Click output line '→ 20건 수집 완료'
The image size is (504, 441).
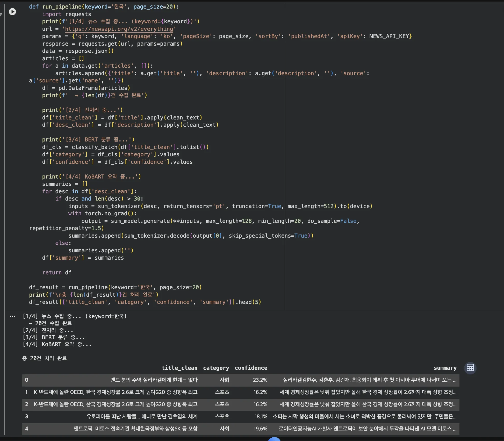pos(50,323)
